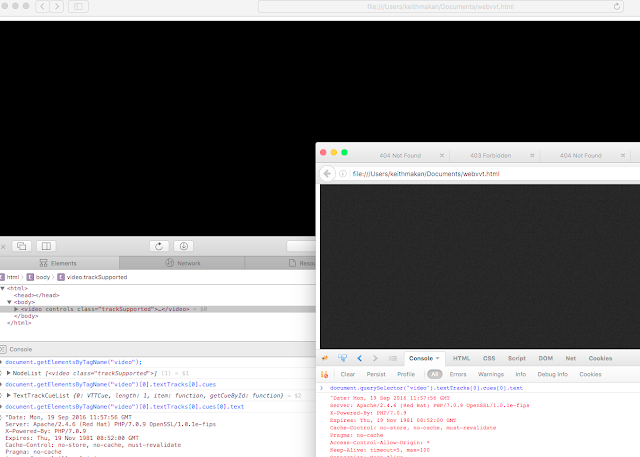Screen dimensions: 640x457
Task: Toggle Firebug break on all errors icon
Action: pyautogui.click(x=324, y=374)
